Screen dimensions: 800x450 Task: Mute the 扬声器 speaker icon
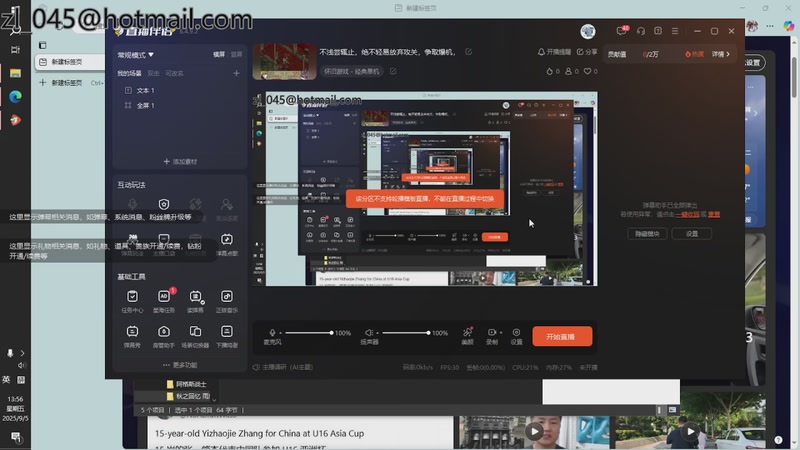(368, 333)
